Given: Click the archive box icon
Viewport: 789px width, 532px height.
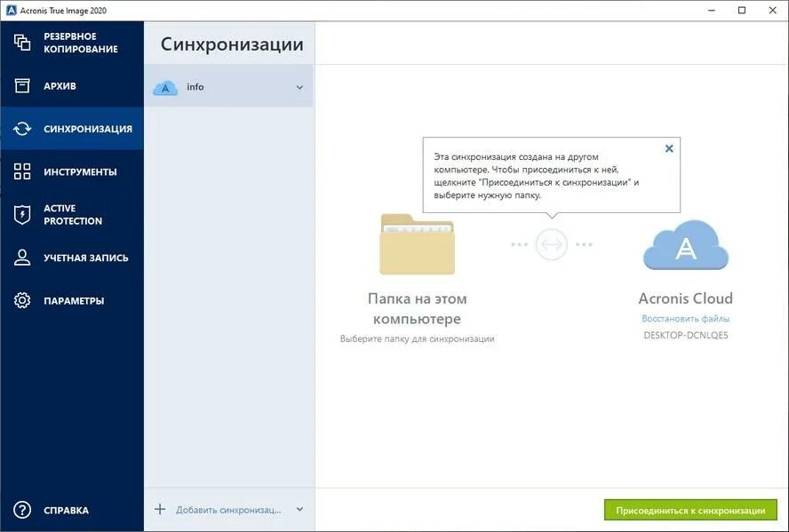Looking at the screenshot, I should pos(22,85).
